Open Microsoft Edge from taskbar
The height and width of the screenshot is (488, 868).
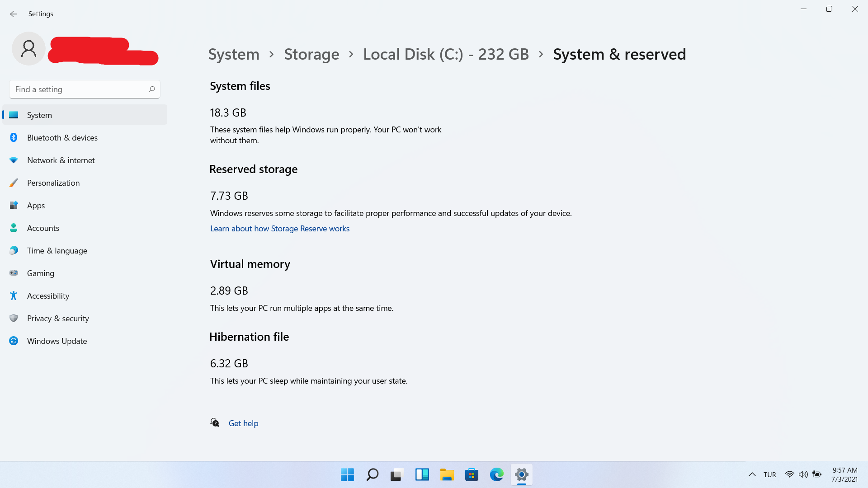tap(496, 474)
